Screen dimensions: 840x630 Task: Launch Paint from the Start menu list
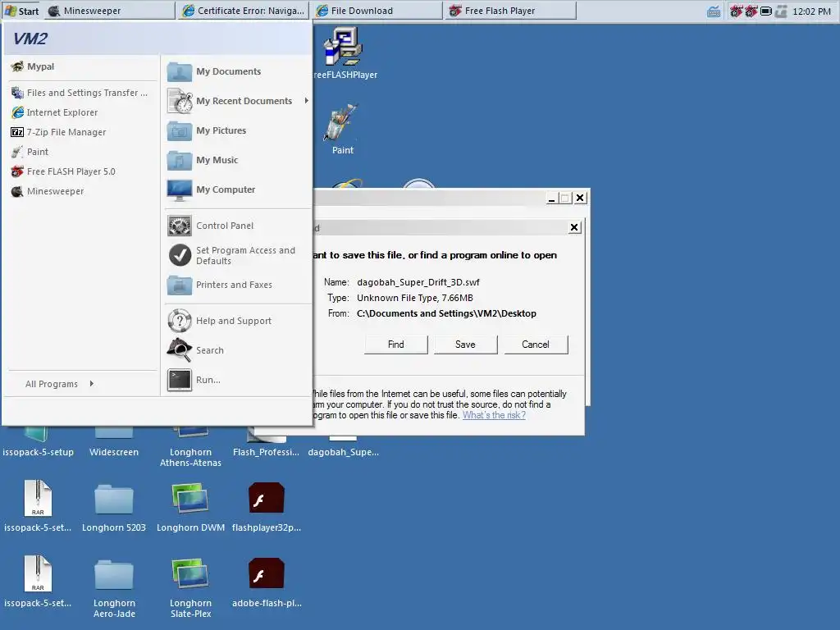pyautogui.click(x=30, y=152)
